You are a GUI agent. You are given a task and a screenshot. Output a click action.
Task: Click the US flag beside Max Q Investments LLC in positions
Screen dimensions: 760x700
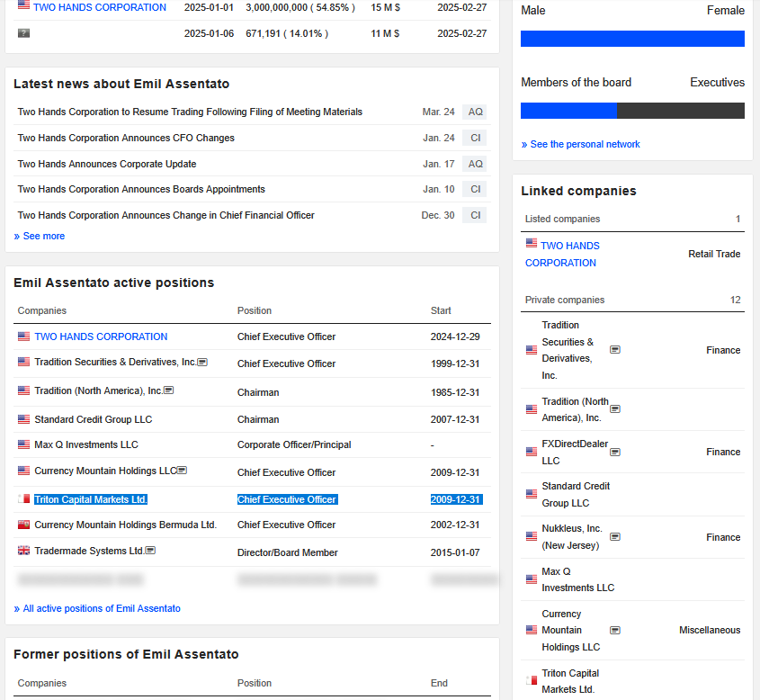click(23, 444)
